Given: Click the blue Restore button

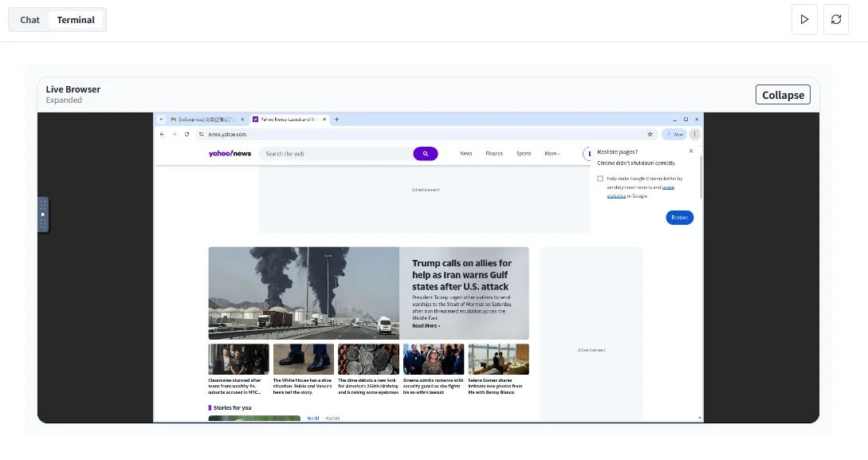Looking at the screenshot, I should [x=679, y=217].
